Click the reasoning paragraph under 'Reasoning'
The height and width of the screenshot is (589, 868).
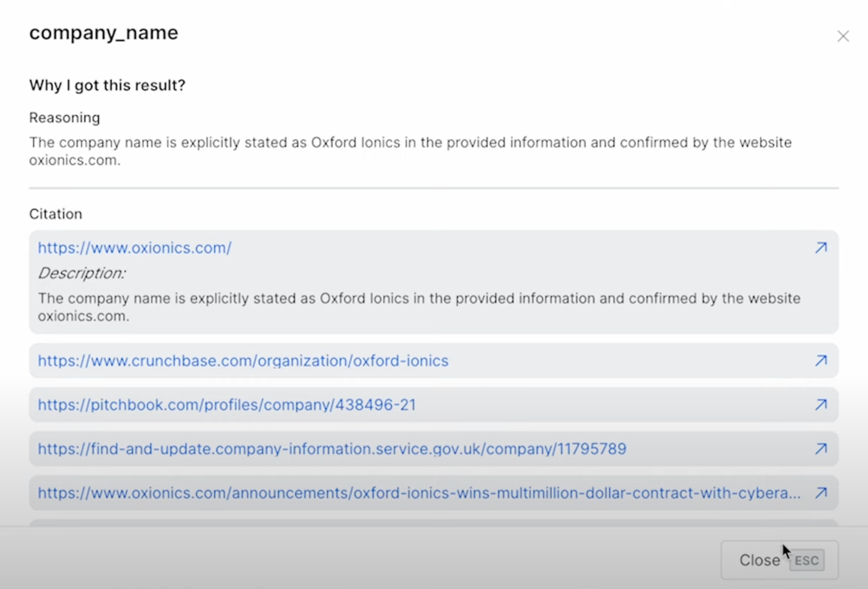pyautogui.click(x=410, y=151)
